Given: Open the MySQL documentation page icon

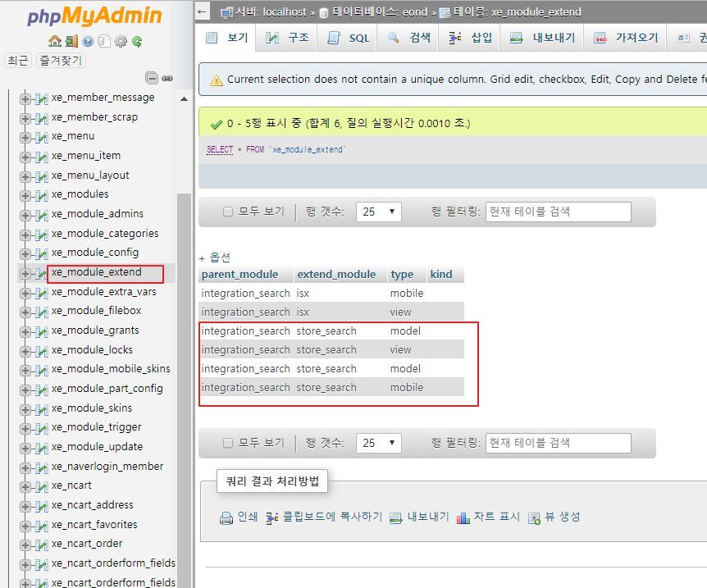Looking at the screenshot, I should 104,42.
